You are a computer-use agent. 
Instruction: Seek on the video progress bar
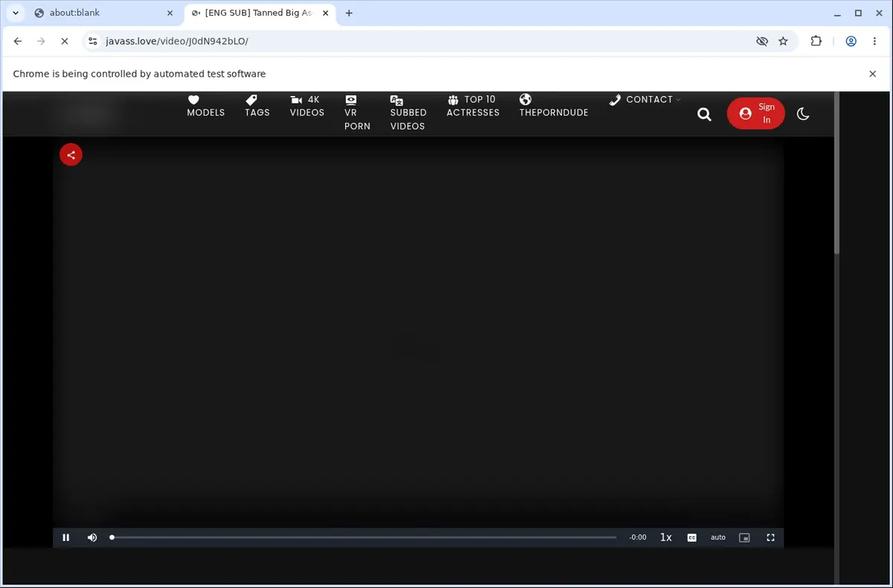(x=364, y=537)
